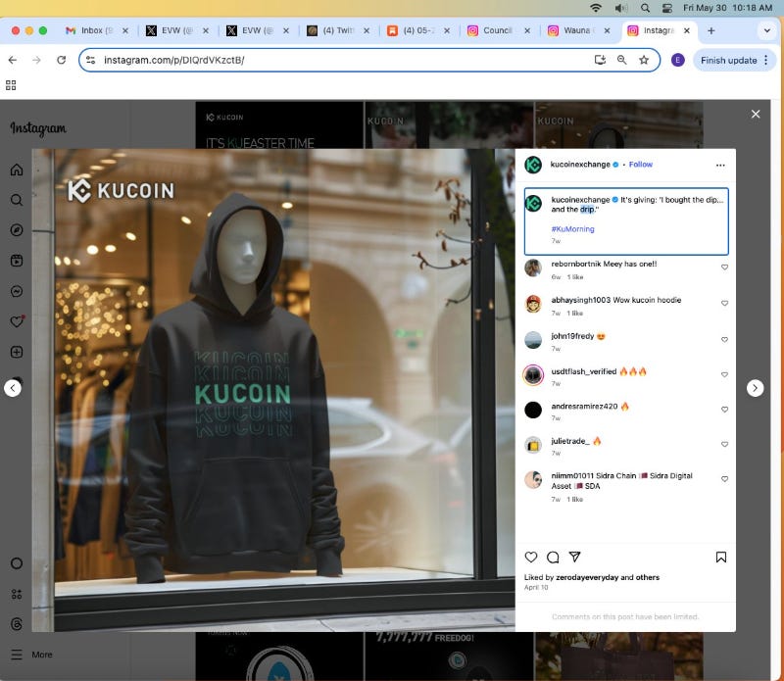This screenshot has width=784, height=681.
Task: Switch to the (4) 05- tab
Action: tap(418, 30)
